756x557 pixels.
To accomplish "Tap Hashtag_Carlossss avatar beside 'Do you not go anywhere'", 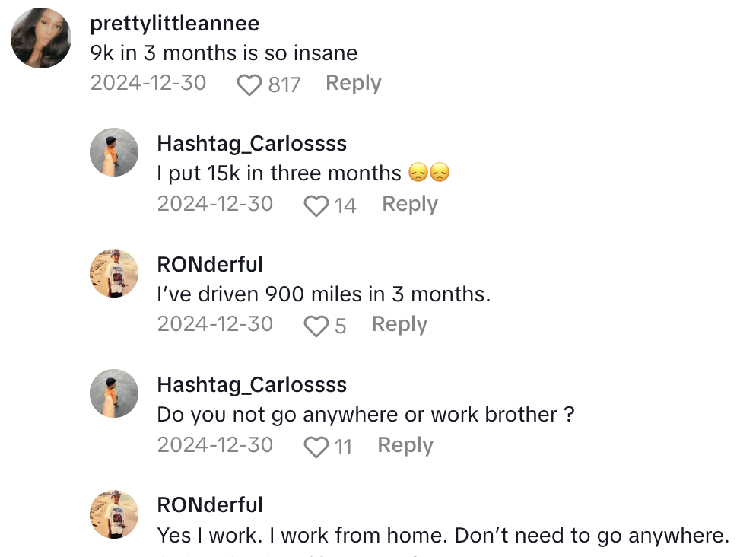I will coord(114,393).
